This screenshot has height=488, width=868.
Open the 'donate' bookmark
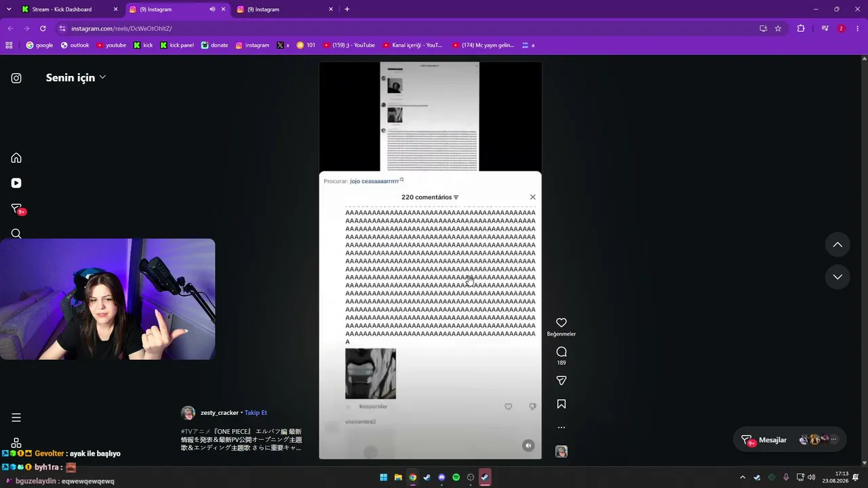[x=214, y=45]
